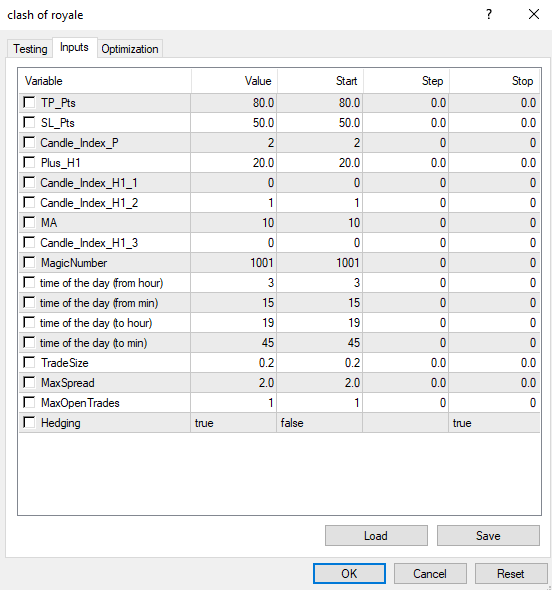Tick the Candle_Index_H1_2 checkbox
Image resolution: width=552 pixels, height=590 pixels.
point(29,202)
